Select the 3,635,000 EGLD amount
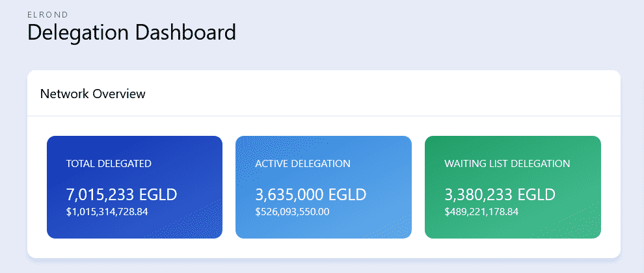The height and width of the screenshot is (273, 644). pyautogui.click(x=311, y=194)
